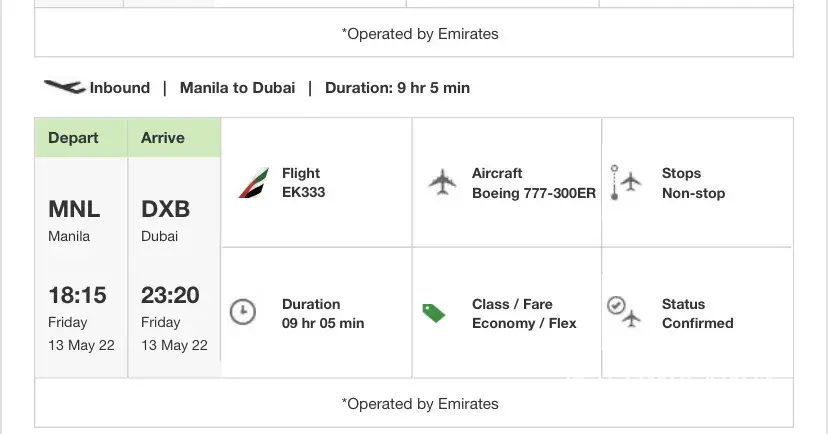Click the green fare tag icon
The height and width of the screenshot is (434, 828).
[x=433, y=313]
